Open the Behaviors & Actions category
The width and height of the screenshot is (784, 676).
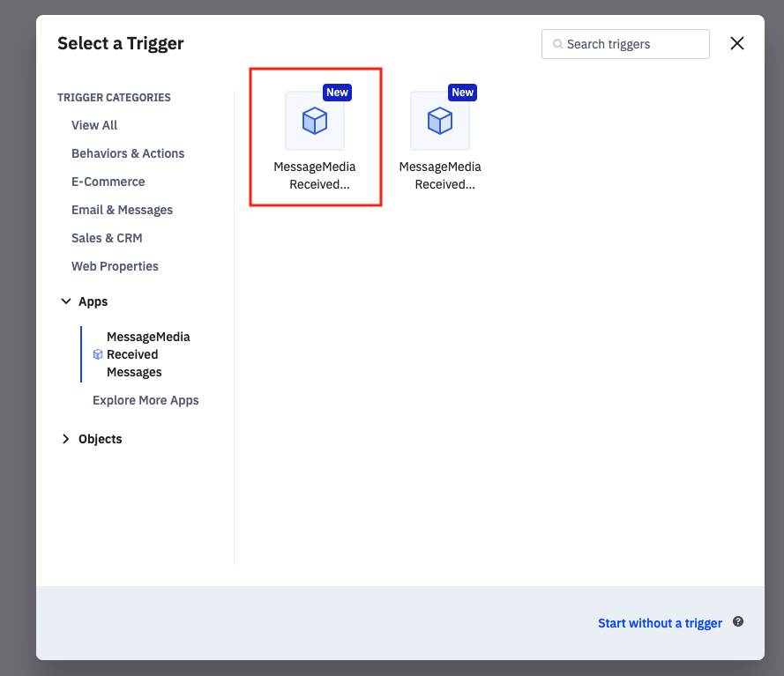pos(128,153)
